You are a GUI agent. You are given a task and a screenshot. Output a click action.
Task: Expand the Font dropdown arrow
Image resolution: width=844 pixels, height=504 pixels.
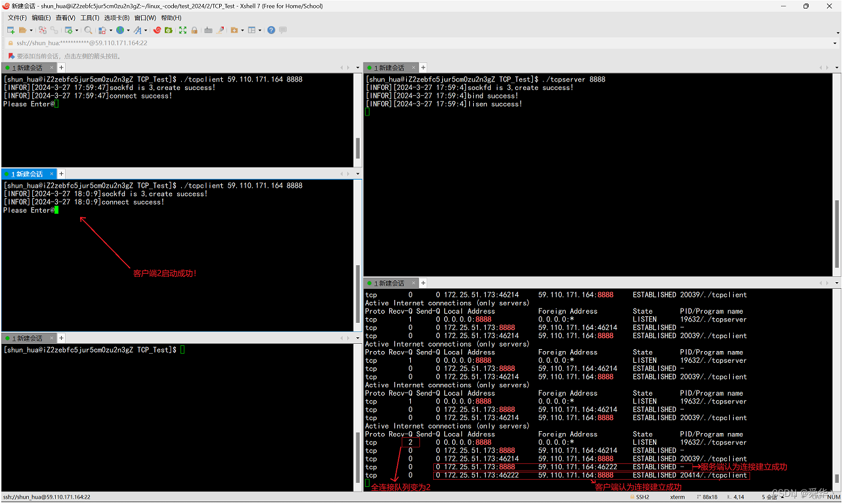(146, 30)
